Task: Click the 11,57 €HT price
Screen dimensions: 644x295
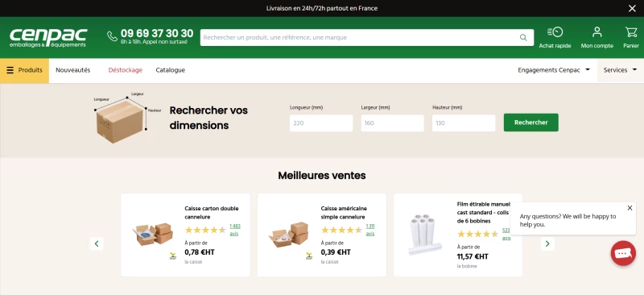Action: pyautogui.click(x=473, y=257)
